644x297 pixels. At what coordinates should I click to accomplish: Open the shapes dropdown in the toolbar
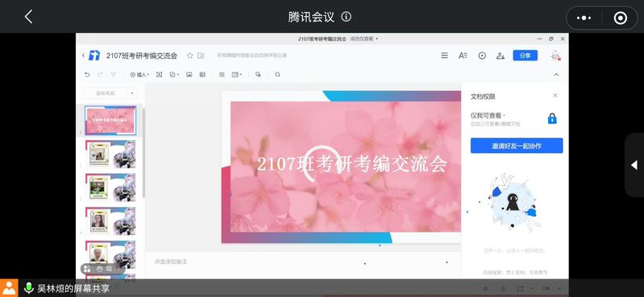pos(174,75)
